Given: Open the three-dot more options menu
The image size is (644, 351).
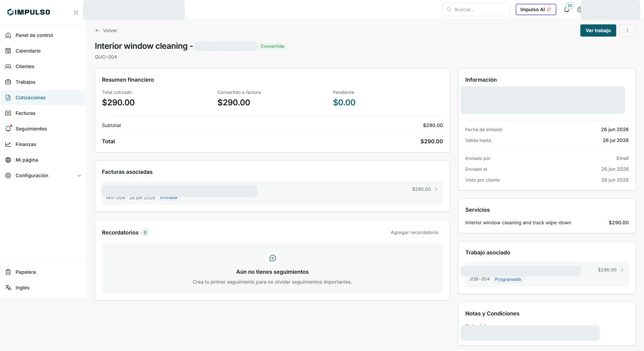Looking at the screenshot, I should click(x=627, y=30).
